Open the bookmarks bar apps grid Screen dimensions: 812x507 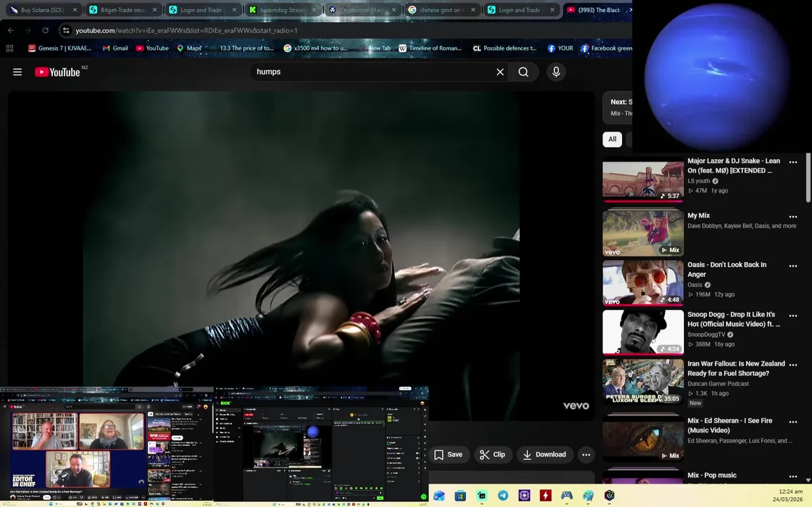point(9,48)
